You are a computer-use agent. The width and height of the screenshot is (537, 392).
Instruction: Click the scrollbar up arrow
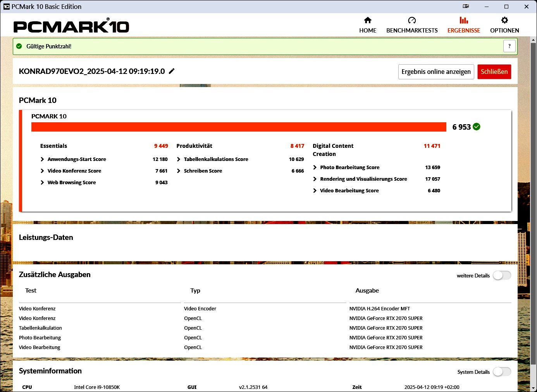[533, 40]
